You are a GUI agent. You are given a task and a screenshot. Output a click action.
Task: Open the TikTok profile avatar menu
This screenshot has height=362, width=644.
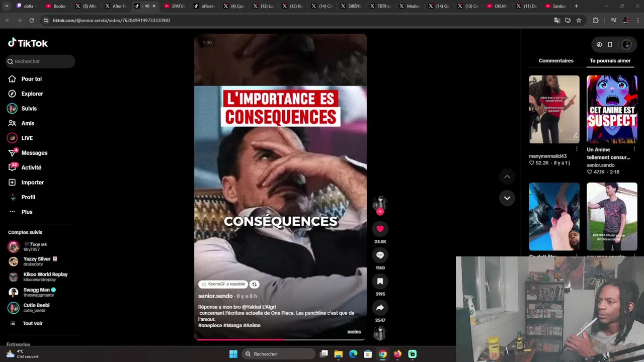626,45
